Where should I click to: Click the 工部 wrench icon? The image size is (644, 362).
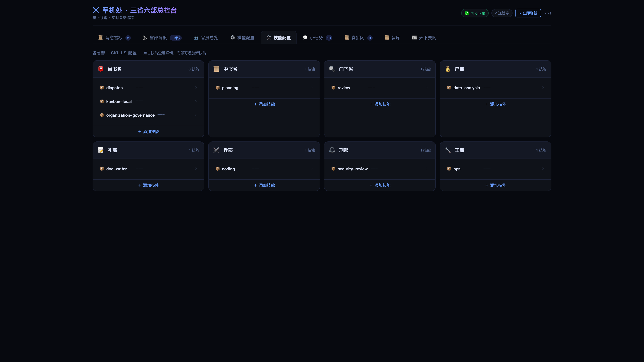coord(447,150)
